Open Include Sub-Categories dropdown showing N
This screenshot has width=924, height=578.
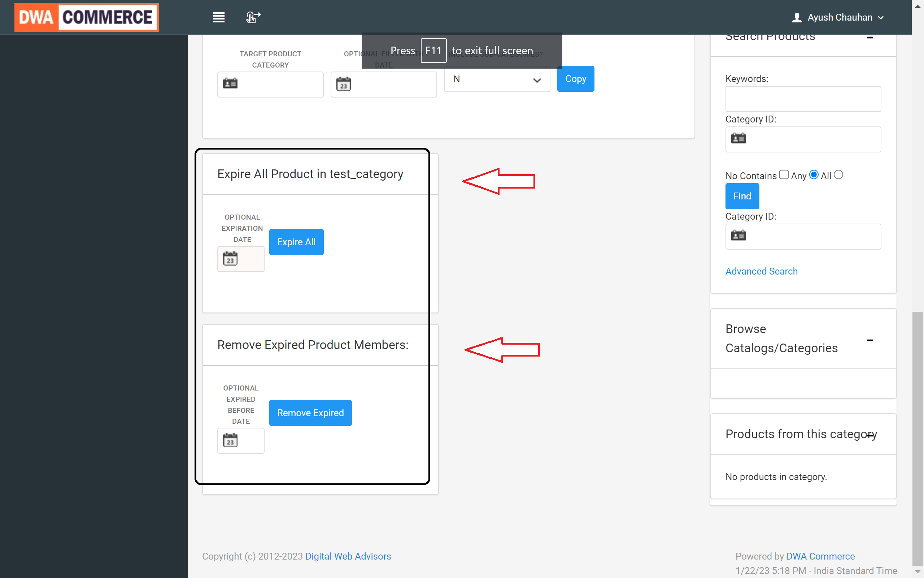(497, 79)
